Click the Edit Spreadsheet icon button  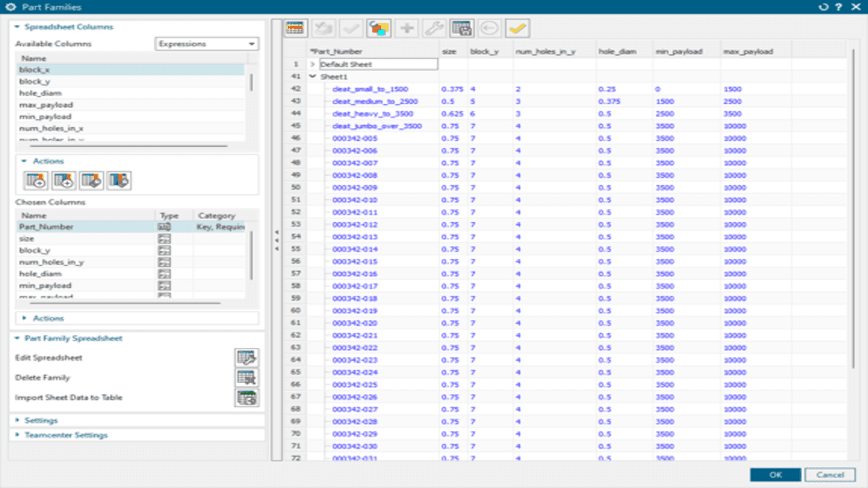click(247, 357)
